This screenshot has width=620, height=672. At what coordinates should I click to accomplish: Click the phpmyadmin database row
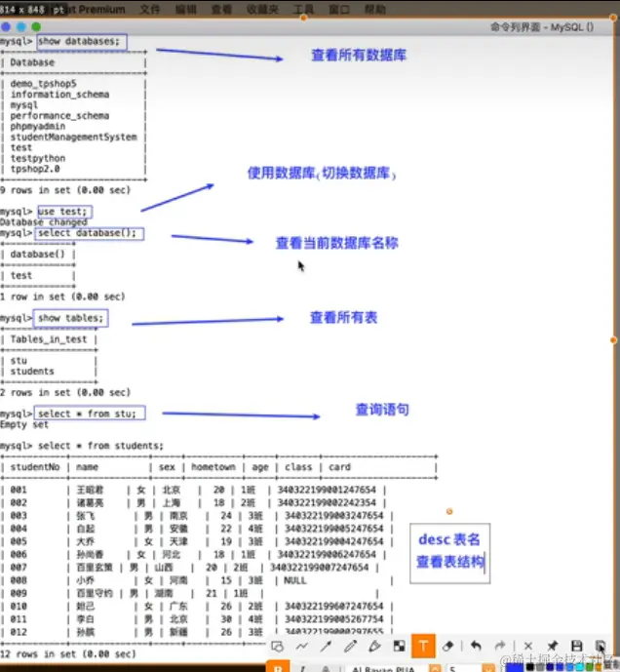point(38,127)
